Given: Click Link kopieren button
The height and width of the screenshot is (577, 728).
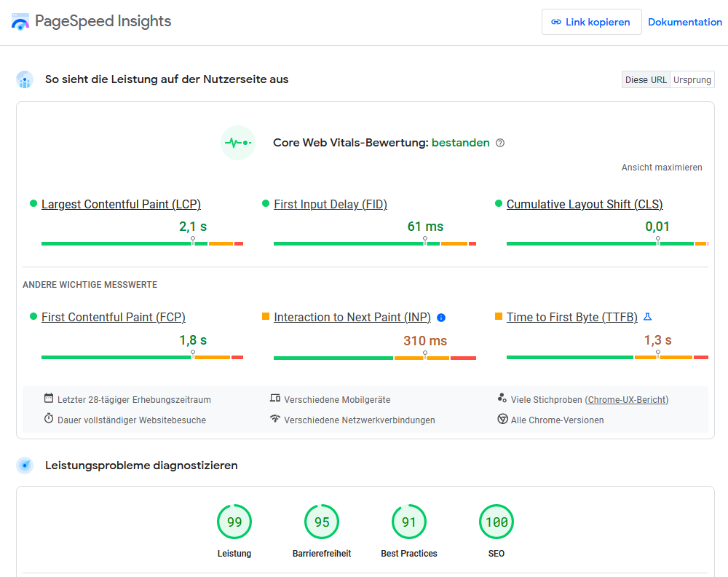Looking at the screenshot, I should (x=591, y=22).
